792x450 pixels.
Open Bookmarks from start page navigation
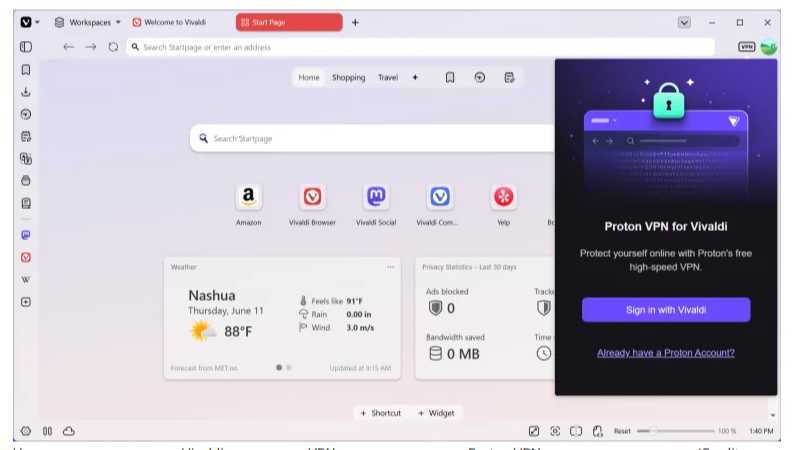click(450, 77)
